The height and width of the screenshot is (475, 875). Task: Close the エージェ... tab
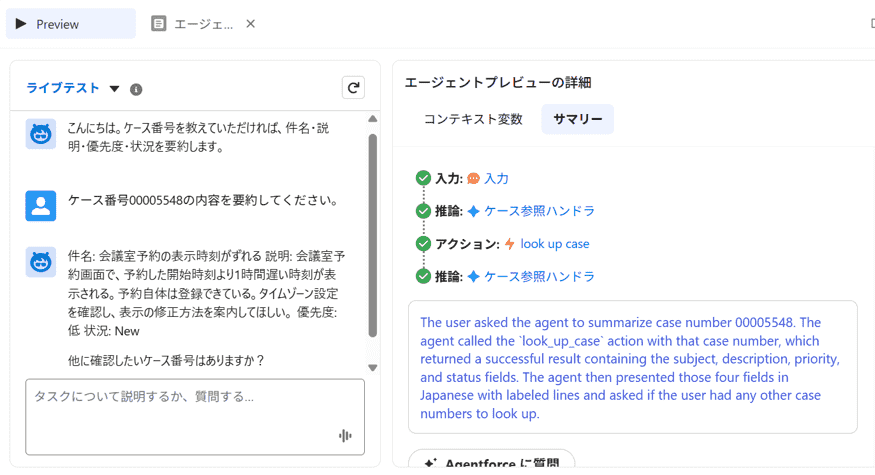pyautogui.click(x=251, y=23)
